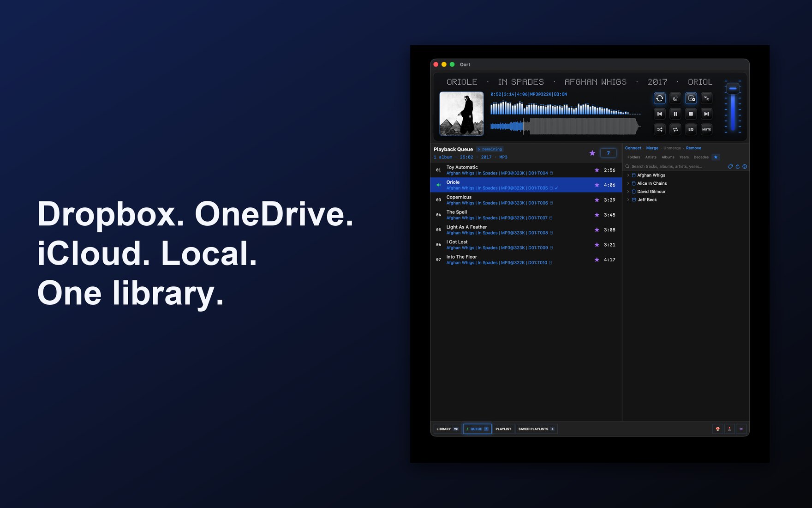Skip to previous track
Image resolution: width=812 pixels, height=508 pixels.
tap(660, 114)
